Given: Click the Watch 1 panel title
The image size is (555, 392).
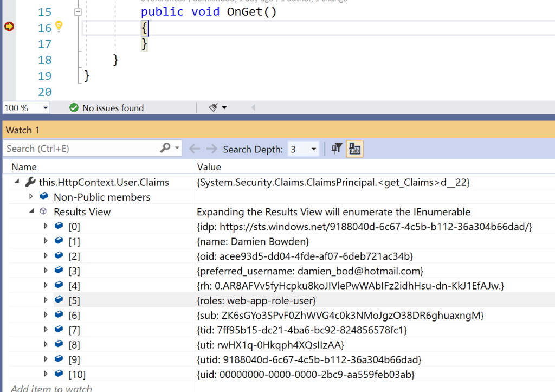Looking at the screenshot, I should (23, 130).
